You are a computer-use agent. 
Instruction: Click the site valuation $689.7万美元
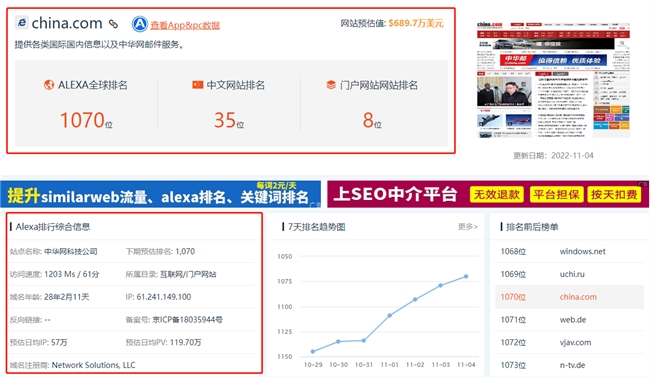pyautogui.click(x=416, y=23)
